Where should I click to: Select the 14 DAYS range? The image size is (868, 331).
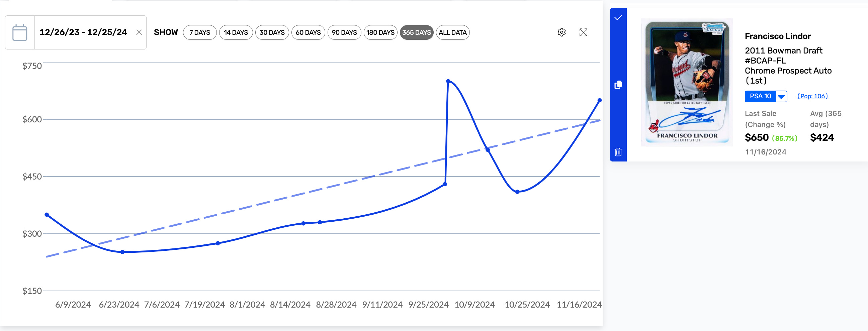tap(236, 32)
